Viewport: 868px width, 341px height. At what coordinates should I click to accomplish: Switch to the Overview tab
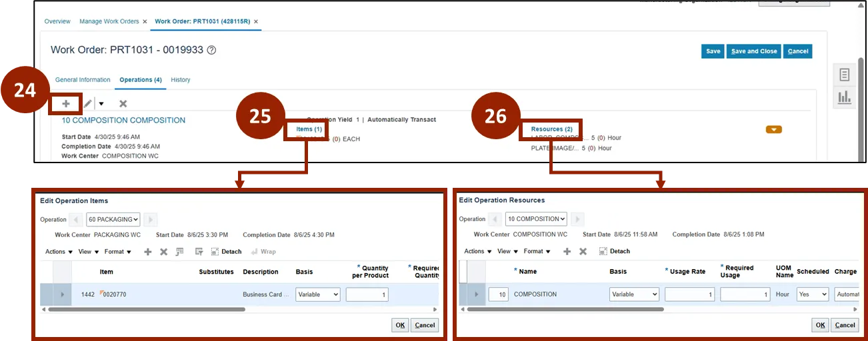pyautogui.click(x=57, y=22)
